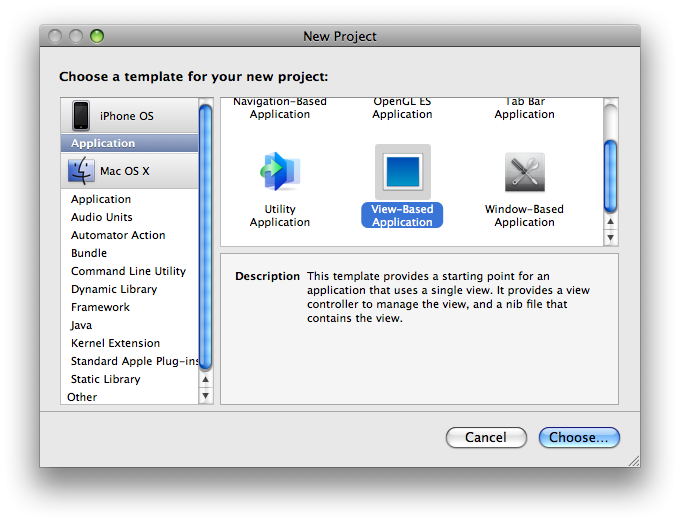The height and width of the screenshot is (522, 680).
Task: Select Kernel Extension category
Action: point(130,343)
